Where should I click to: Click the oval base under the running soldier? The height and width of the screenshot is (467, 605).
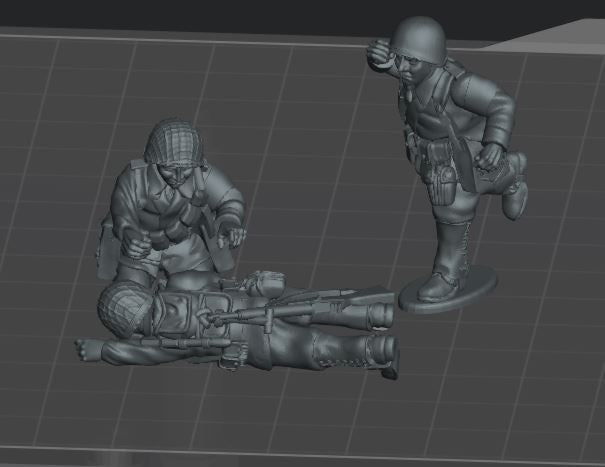(470, 294)
